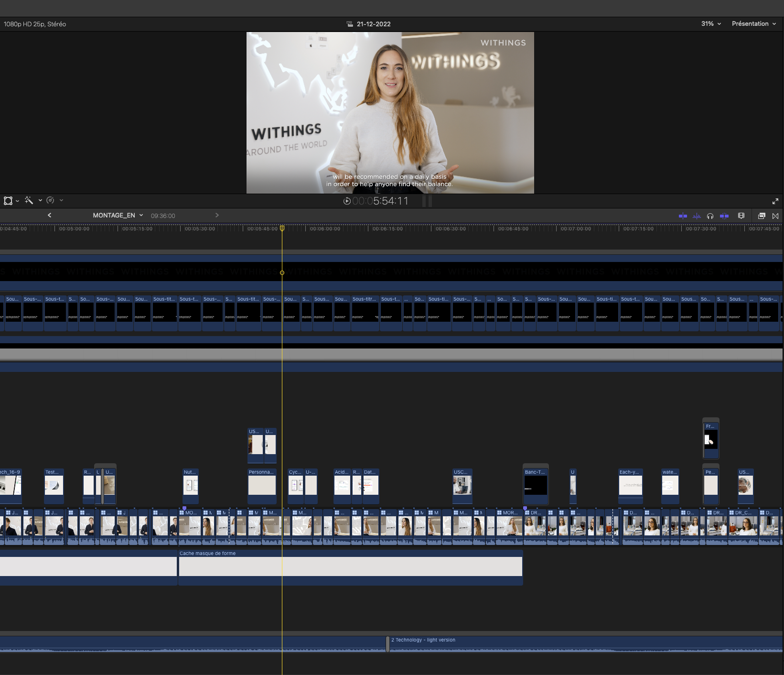Toggle snapping in the timeline toolbar
The width and height of the screenshot is (784, 675).
pyautogui.click(x=724, y=216)
